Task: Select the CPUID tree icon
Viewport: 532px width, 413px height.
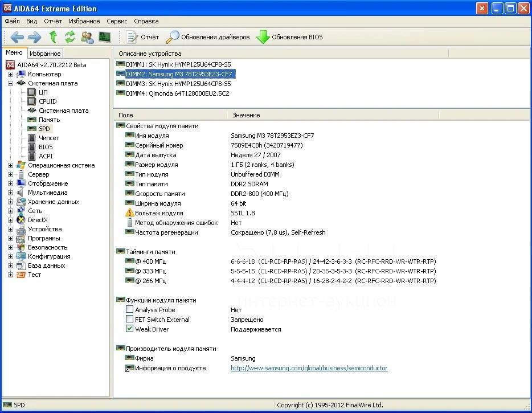Action: [32, 101]
